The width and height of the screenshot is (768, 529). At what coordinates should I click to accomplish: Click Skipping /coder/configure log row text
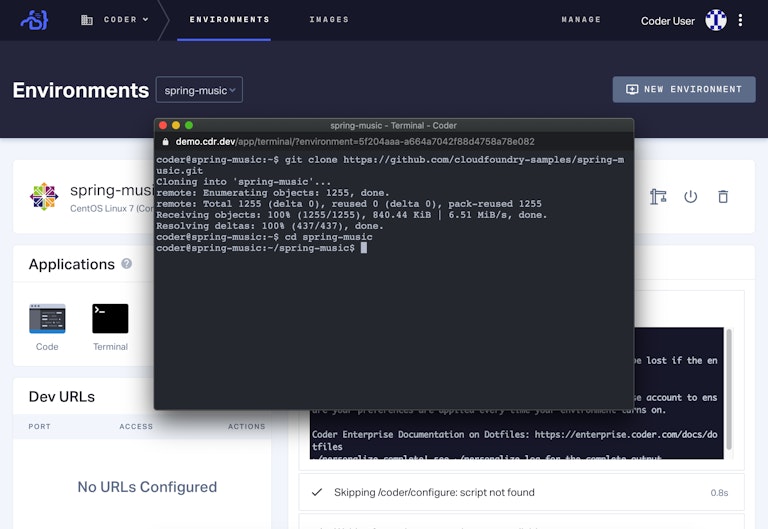[x=434, y=492]
